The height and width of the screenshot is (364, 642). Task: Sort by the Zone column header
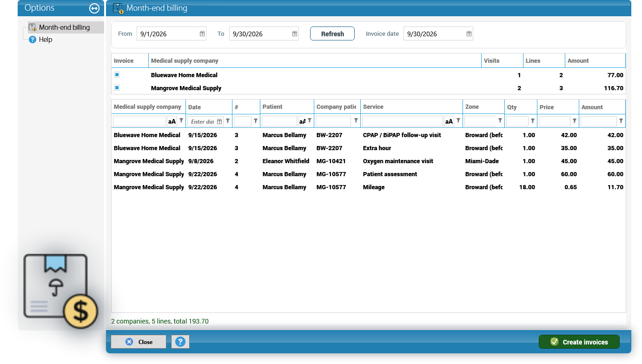(x=483, y=107)
